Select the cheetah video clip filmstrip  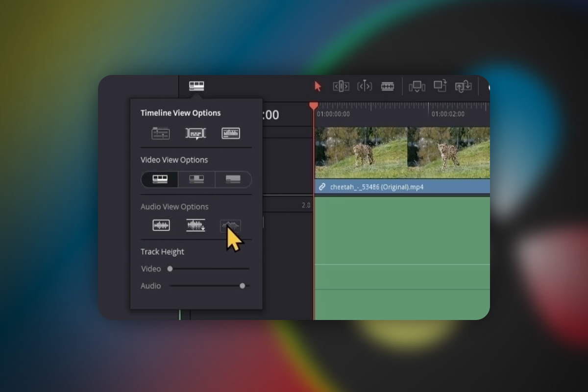click(402, 152)
